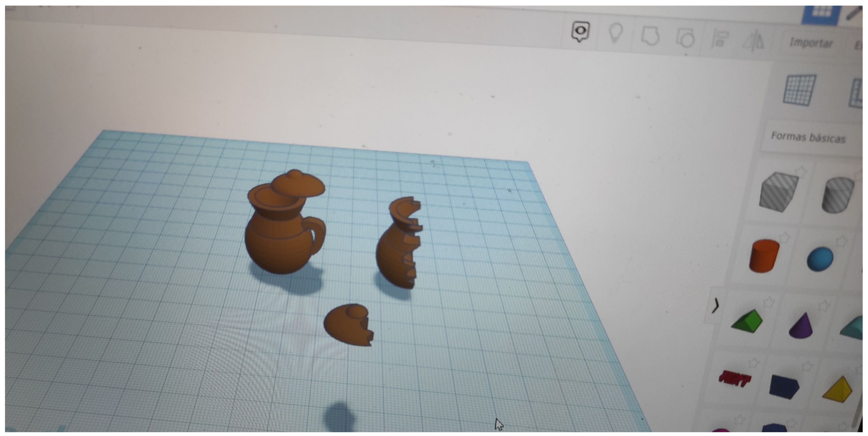The image size is (868, 436).
Task: Pick the striped hole Cylinder shape
Action: (x=838, y=195)
